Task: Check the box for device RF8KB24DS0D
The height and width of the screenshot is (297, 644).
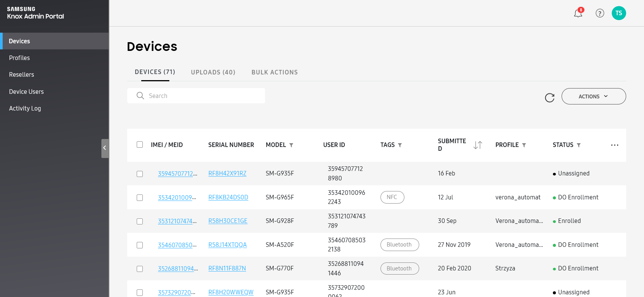Action: tap(140, 198)
